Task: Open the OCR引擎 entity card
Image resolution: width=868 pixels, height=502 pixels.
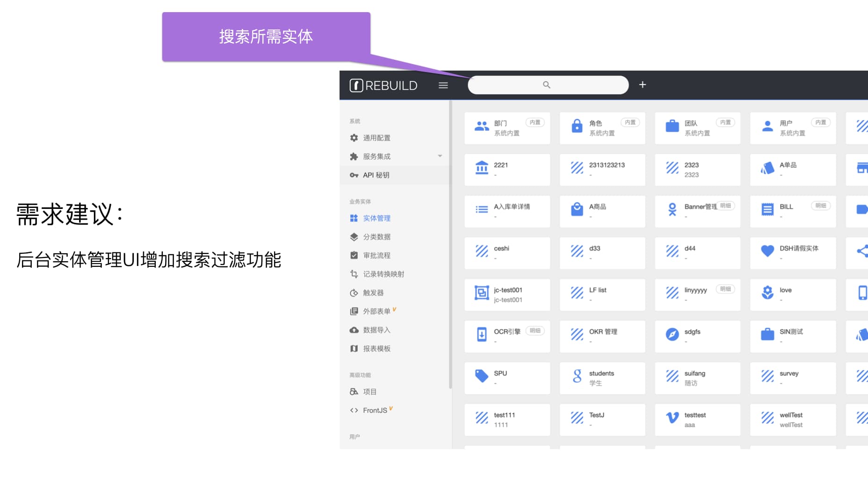Action: pos(507,336)
